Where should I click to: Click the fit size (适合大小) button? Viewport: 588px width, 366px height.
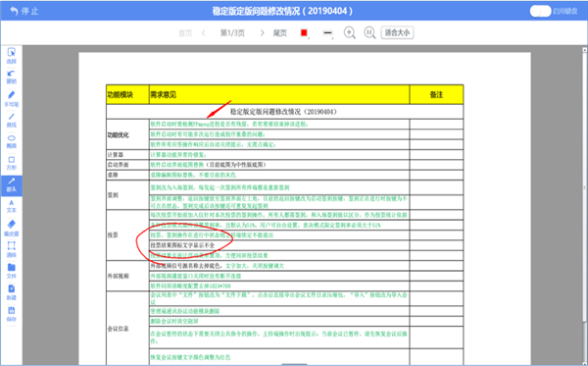pyautogui.click(x=397, y=32)
